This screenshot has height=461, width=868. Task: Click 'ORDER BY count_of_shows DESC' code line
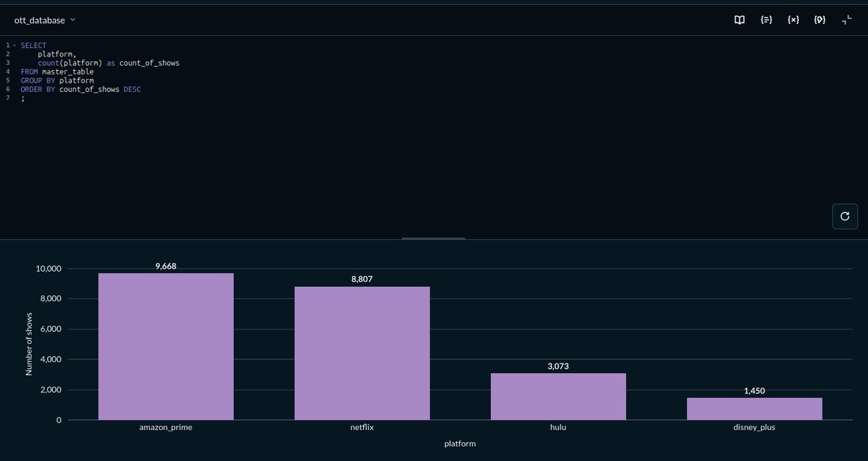pyautogui.click(x=80, y=89)
